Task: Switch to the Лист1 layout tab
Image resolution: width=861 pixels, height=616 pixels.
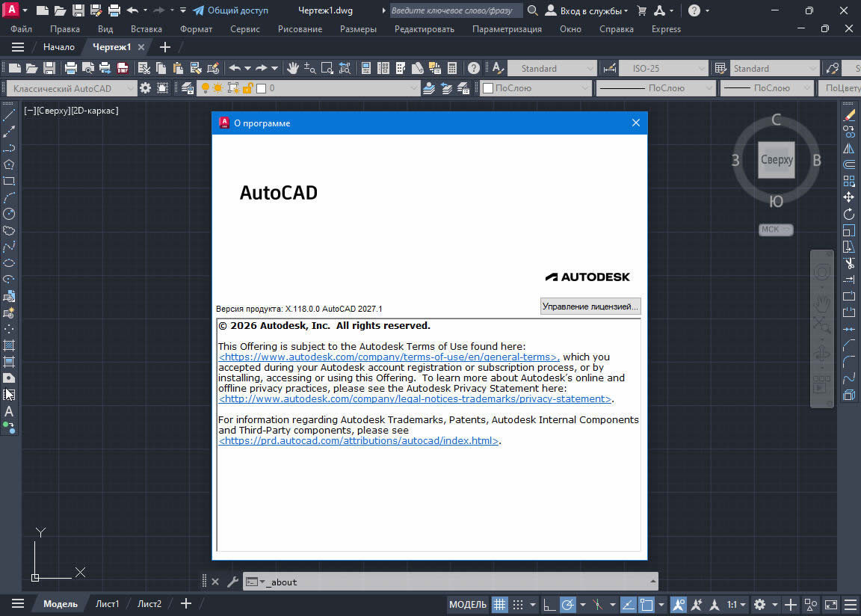Action: click(107, 604)
